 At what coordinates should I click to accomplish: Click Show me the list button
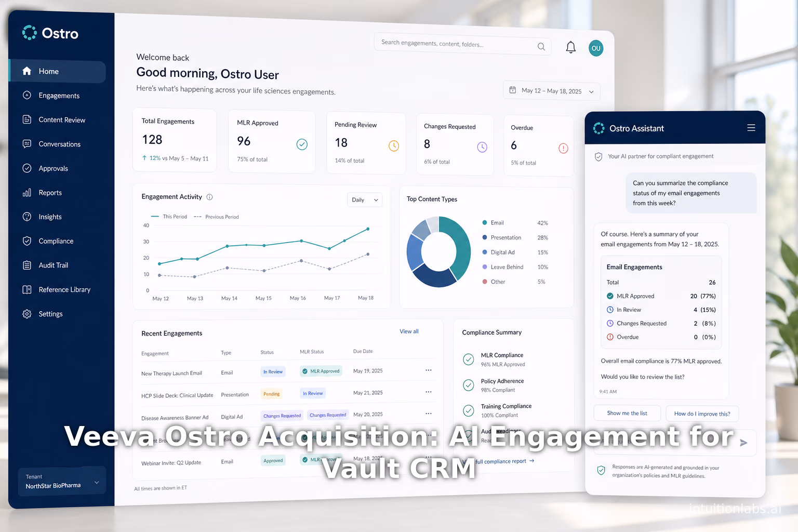(x=627, y=414)
